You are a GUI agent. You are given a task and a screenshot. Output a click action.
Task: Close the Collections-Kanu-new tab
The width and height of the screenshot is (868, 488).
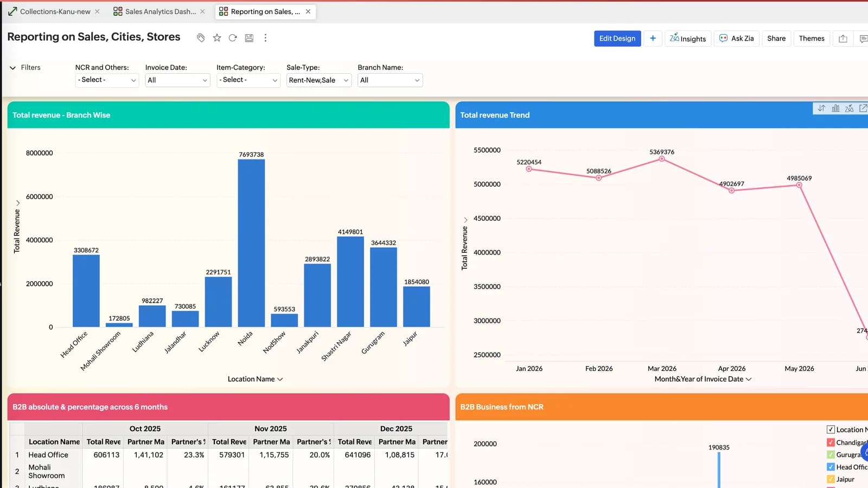tap(97, 11)
